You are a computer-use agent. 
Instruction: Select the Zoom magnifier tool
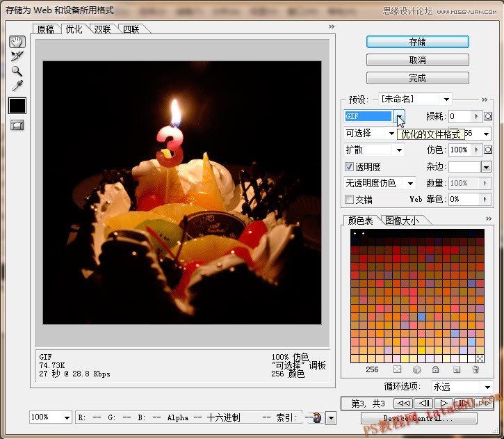click(17, 71)
